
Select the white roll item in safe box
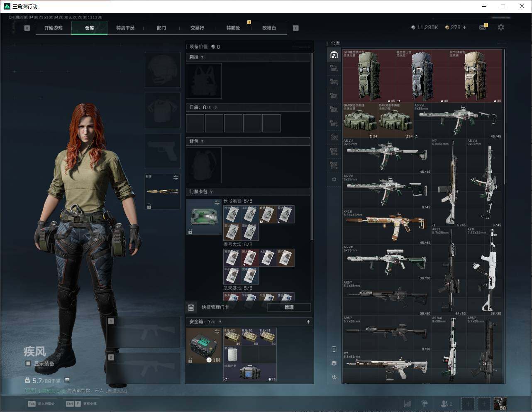pyautogui.click(x=232, y=355)
